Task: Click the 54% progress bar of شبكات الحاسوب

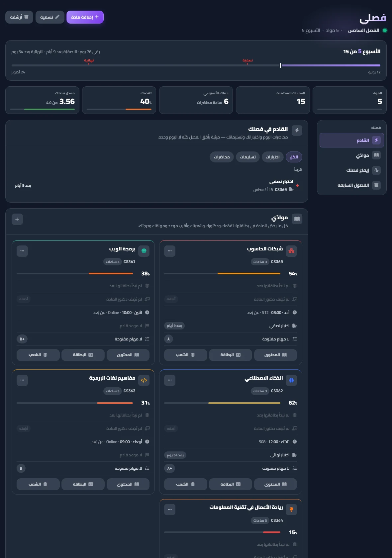Action: click(222, 274)
